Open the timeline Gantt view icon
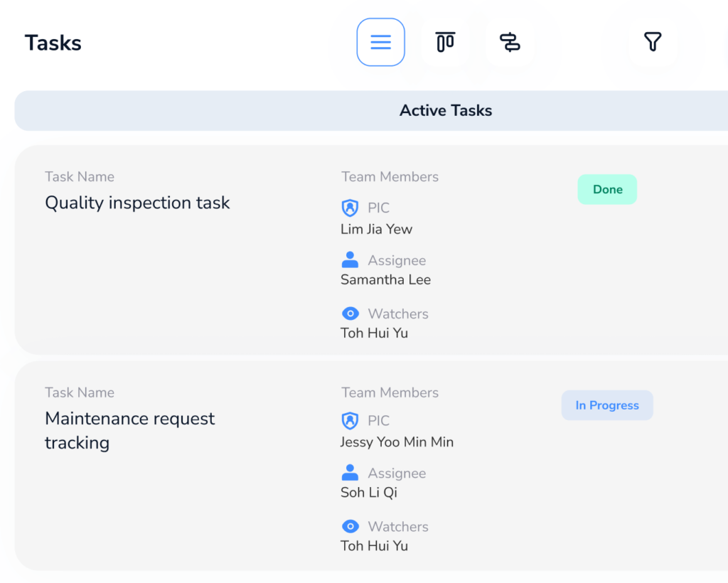 click(x=510, y=43)
